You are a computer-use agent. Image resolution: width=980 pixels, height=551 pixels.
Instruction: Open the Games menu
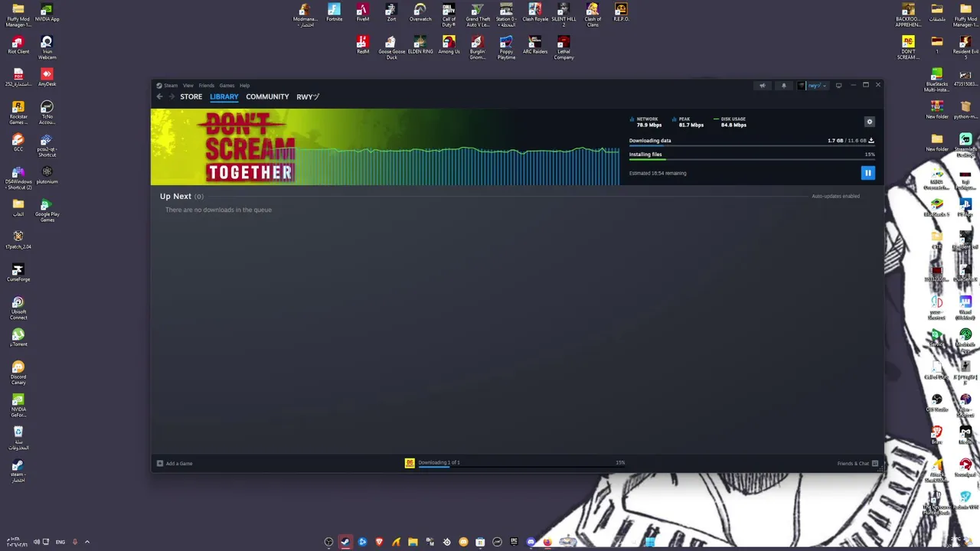tap(227, 86)
